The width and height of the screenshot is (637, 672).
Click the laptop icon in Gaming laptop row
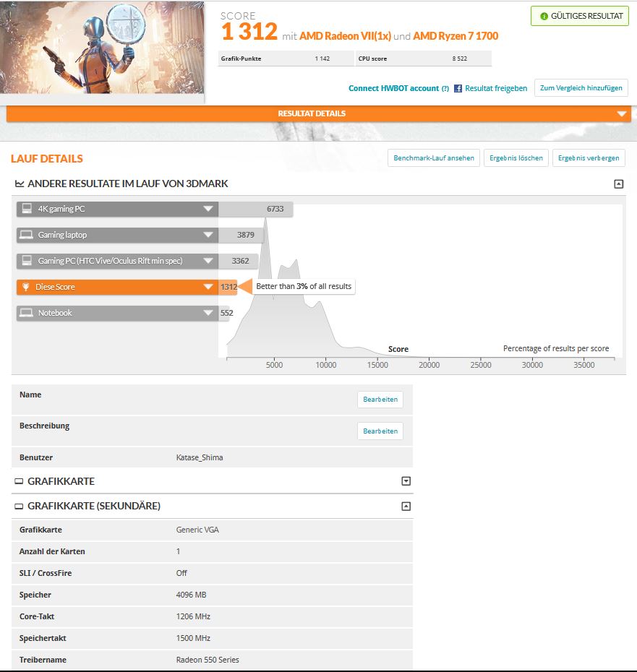pos(26,235)
